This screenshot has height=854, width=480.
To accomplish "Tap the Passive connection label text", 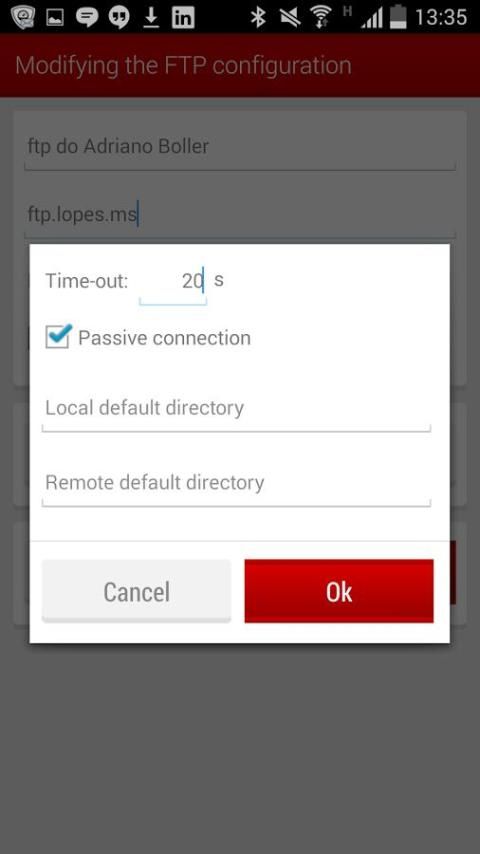I will pyautogui.click(x=164, y=338).
